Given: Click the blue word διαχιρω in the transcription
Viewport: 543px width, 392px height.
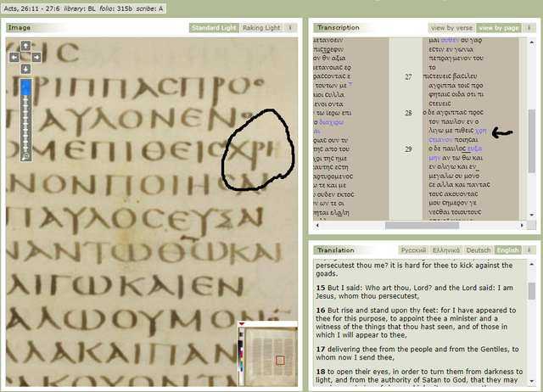Looking at the screenshot, I should (x=331, y=122).
